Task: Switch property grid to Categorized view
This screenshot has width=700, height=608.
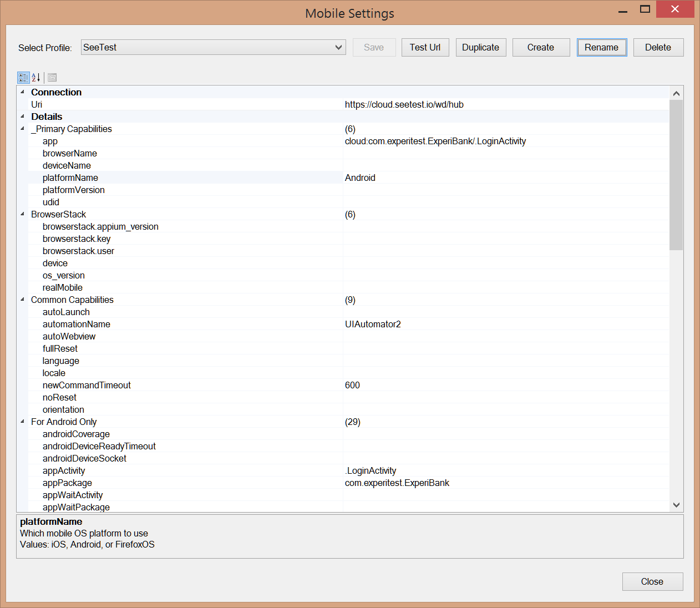Action: pyautogui.click(x=23, y=78)
